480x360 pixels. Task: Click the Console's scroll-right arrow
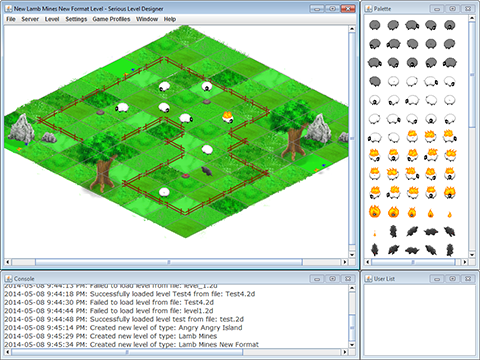tap(345, 352)
